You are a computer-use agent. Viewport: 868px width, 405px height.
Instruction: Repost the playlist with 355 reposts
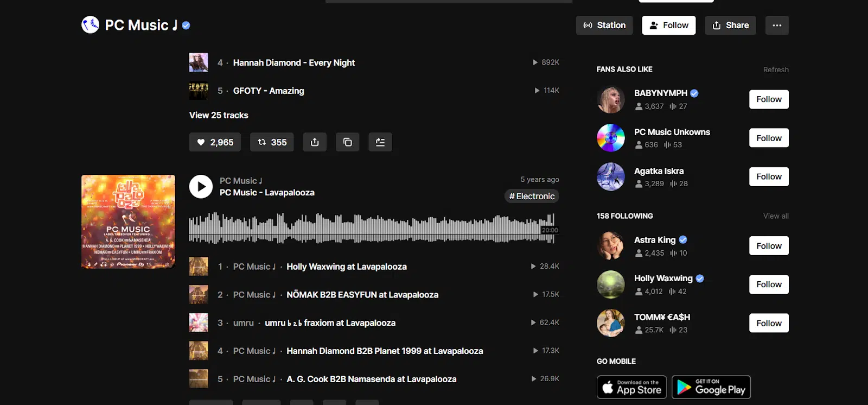click(272, 142)
